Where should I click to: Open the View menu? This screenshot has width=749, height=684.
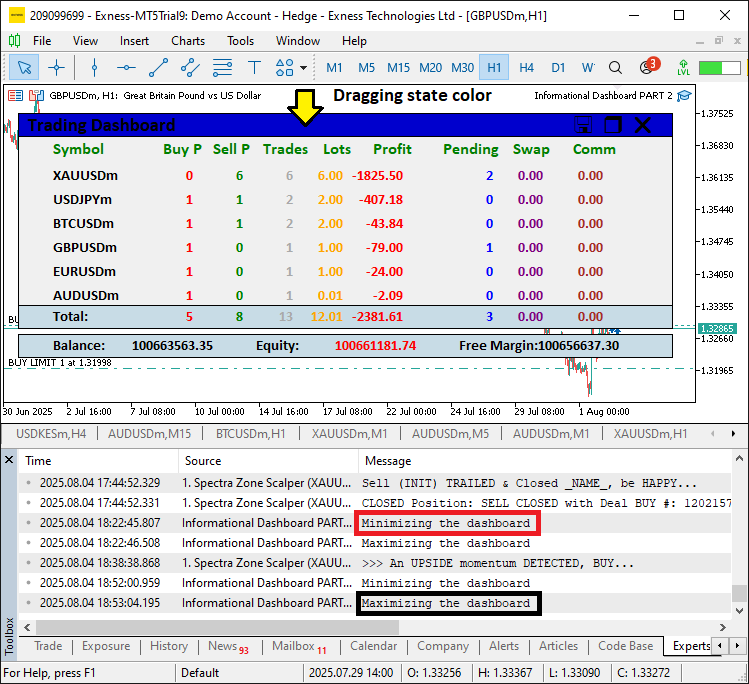(x=85, y=41)
